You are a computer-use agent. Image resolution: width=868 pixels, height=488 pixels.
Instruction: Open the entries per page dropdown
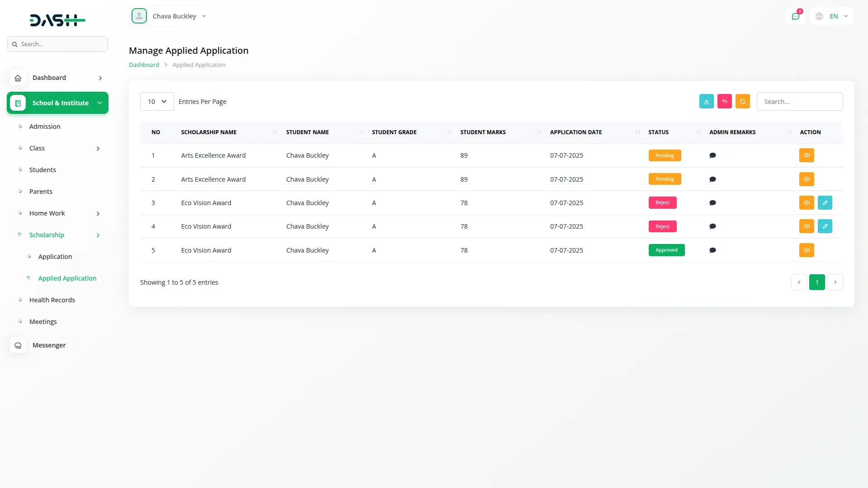point(157,102)
